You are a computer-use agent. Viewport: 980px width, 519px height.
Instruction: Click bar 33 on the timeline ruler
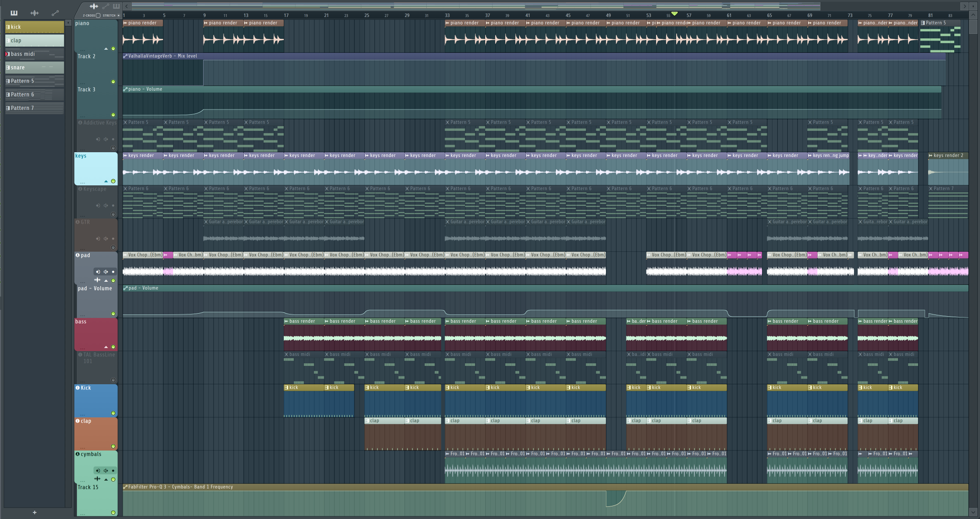pos(447,15)
